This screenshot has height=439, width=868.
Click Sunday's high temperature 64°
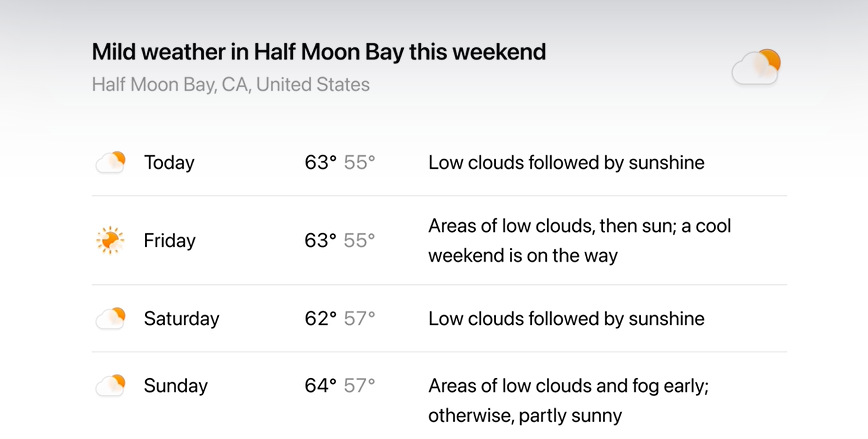321,386
